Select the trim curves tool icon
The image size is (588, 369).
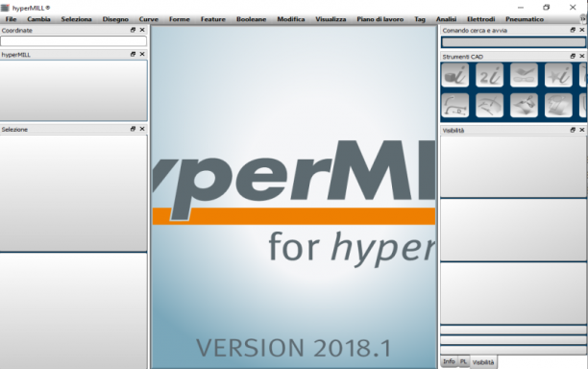point(489,106)
